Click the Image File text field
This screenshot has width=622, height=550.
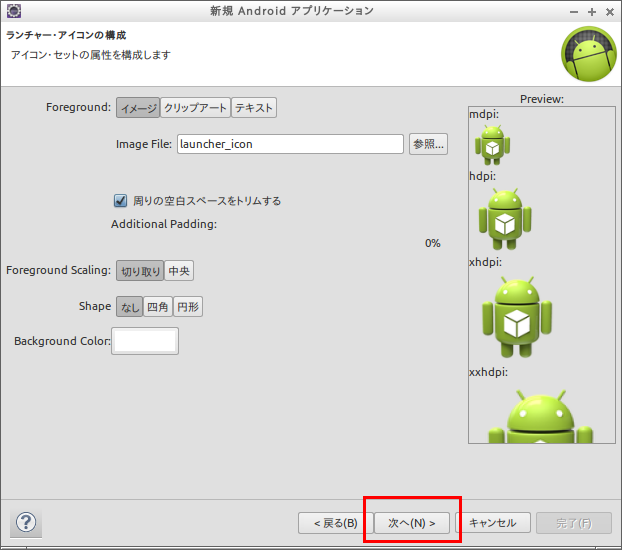click(290, 144)
